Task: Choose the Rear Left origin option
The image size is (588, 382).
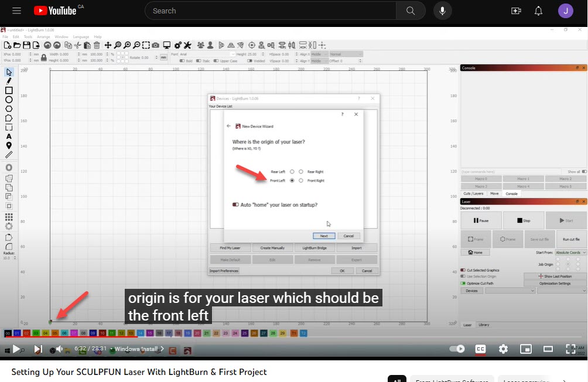Action: pos(292,172)
